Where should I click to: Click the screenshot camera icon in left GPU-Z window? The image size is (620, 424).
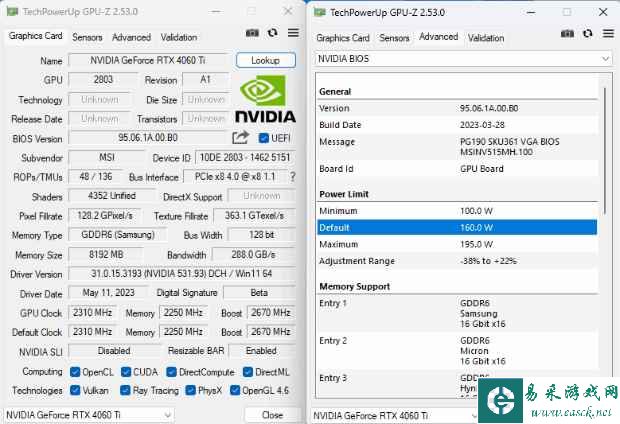click(252, 33)
